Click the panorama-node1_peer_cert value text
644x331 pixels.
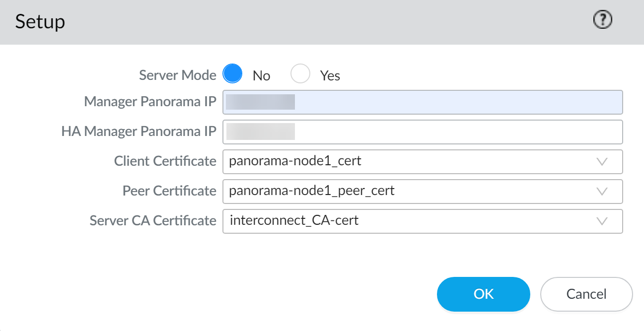tap(312, 191)
